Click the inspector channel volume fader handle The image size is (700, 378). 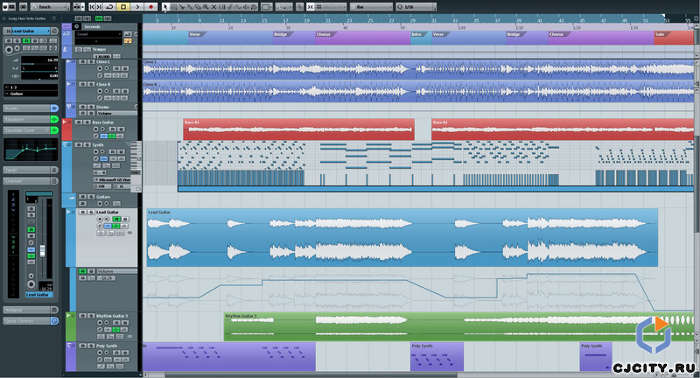42,251
